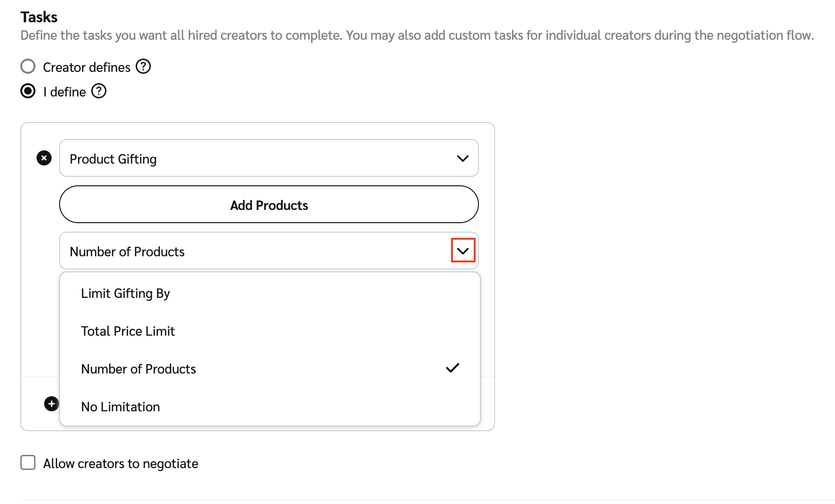835x504 pixels.
Task: Collapse the Number of Products chevron arrow
Action: click(x=463, y=251)
